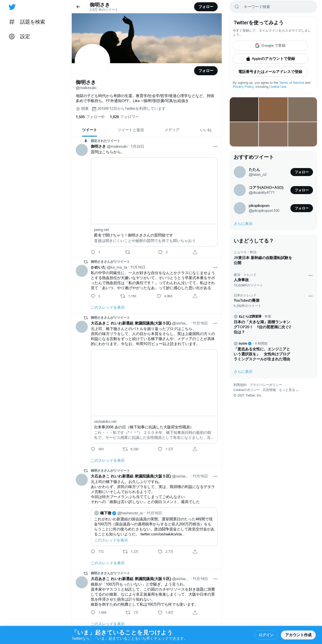Expand footer もっと見る menu
322x644 pixels.
289,390
